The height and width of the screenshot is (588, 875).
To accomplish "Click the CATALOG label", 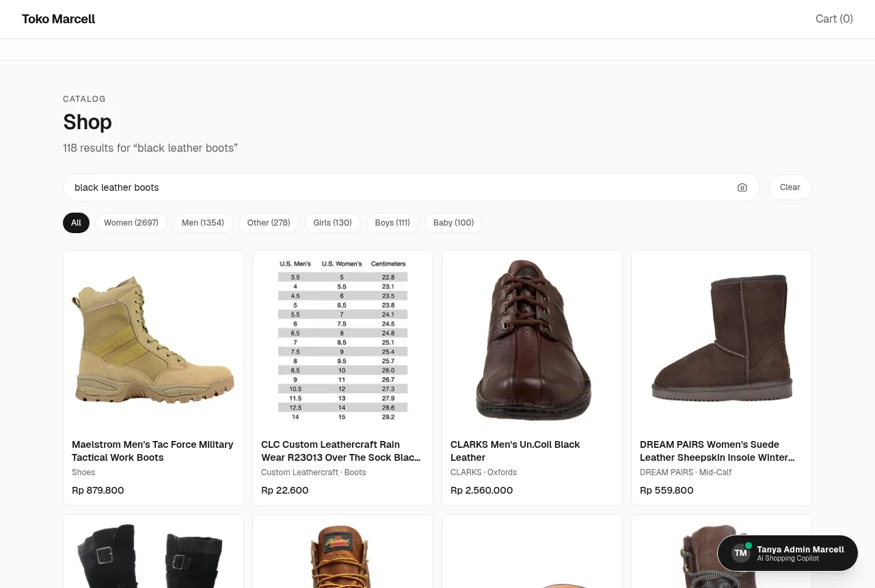I will coord(84,99).
